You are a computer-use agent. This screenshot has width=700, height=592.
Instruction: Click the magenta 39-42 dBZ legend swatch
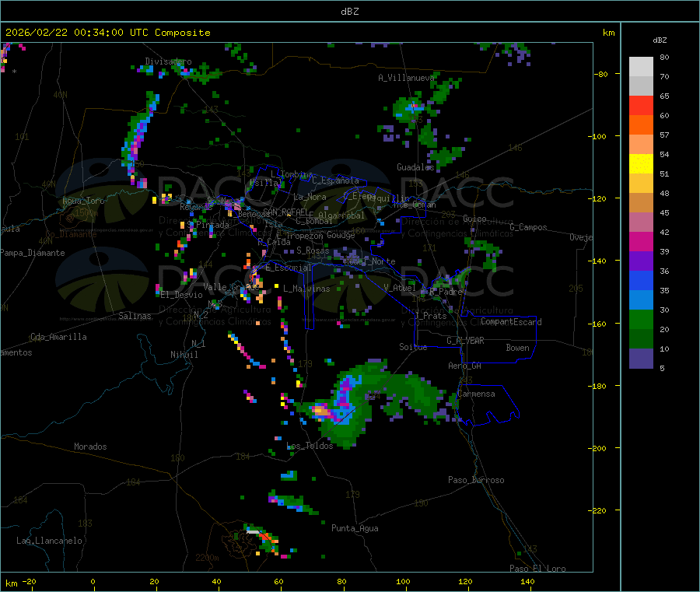point(641,241)
